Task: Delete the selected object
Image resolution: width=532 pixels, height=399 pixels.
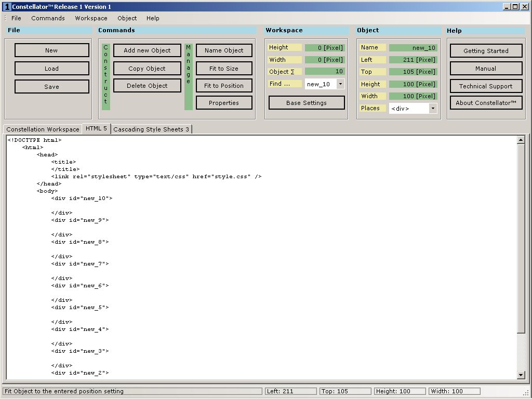Action: point(147,86)
